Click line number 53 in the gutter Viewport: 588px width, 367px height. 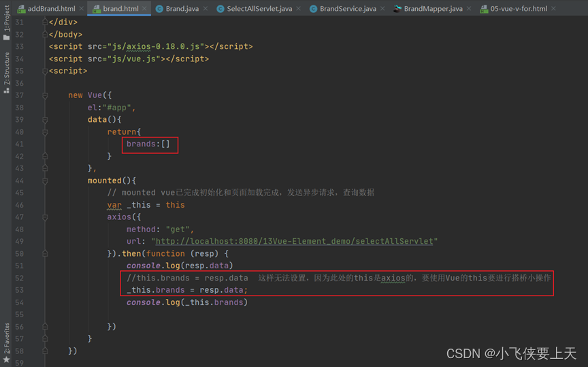tap(20, 290)
